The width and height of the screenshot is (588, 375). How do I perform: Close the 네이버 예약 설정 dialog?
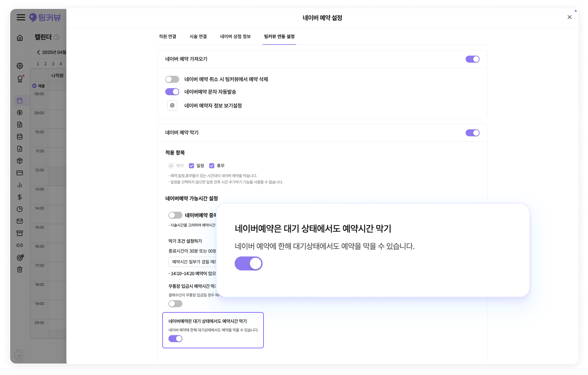(570, 17)
